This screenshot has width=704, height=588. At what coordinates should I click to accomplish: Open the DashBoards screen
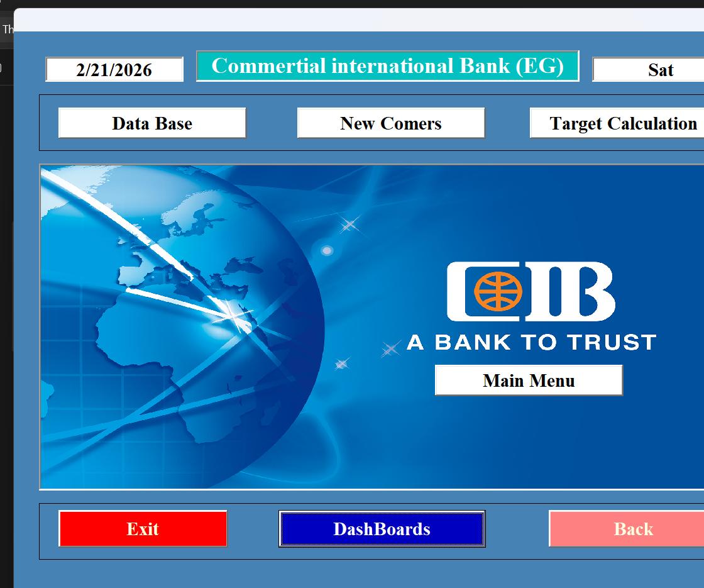[x=382, y=529]
